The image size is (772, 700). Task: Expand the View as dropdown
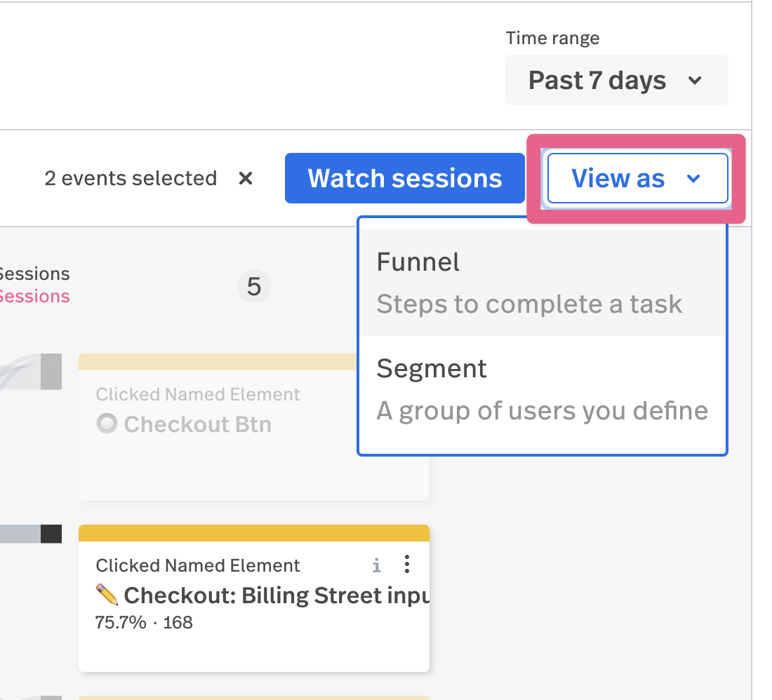click(x=637, y=179)
